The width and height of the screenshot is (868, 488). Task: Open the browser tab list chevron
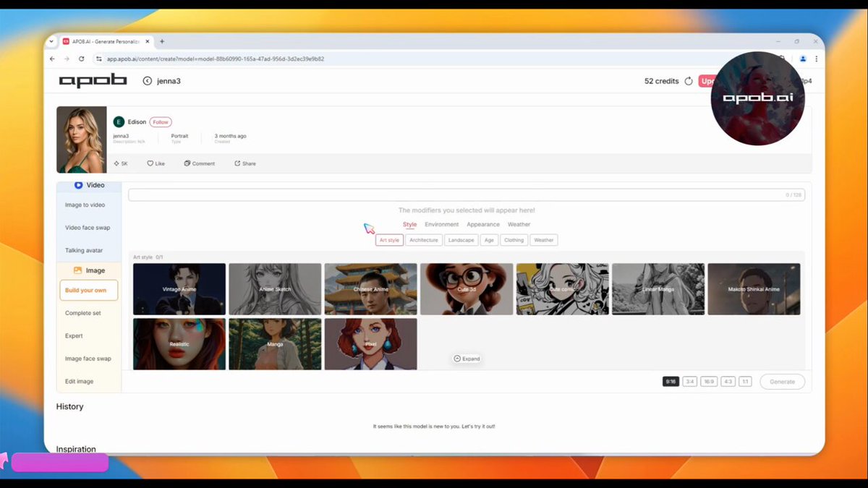(51, 41)
